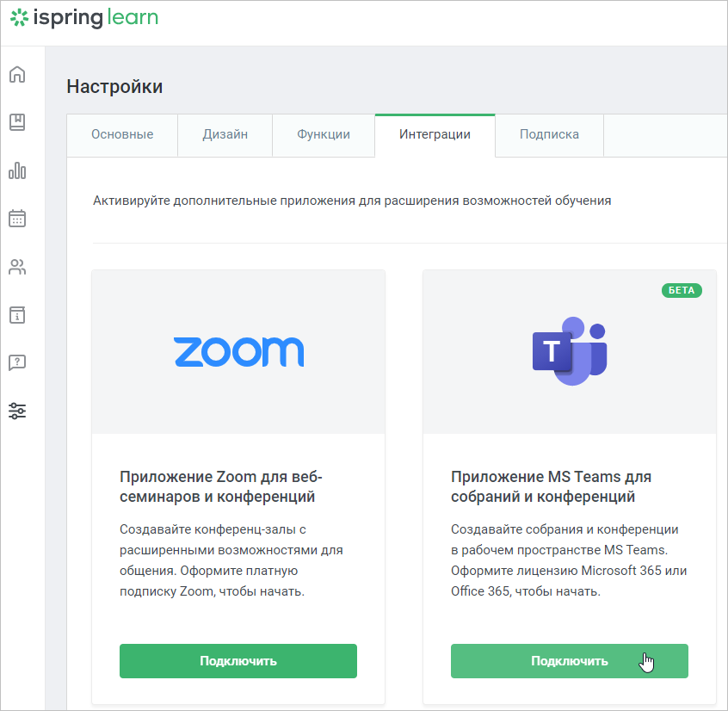Open the Подписка tab
Screen dimensions: 728x711
(x=549, y=134)
